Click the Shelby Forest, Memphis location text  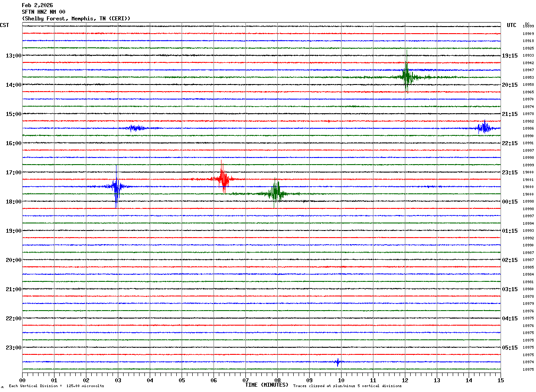click(x=76, y=19)
